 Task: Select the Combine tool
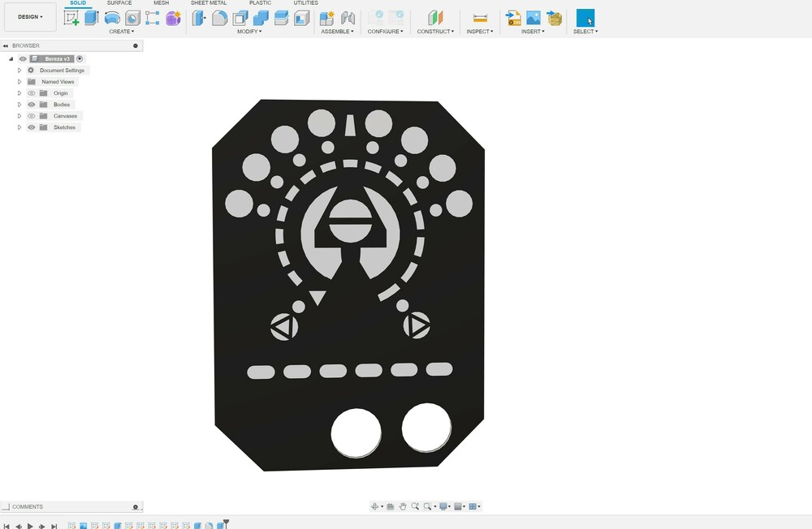coord(261,18)
